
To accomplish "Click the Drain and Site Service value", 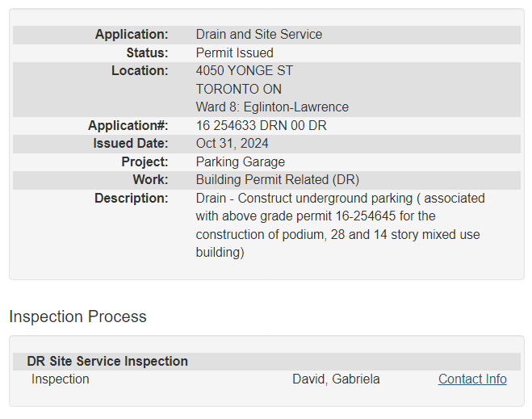I will (x=259, y=35).
